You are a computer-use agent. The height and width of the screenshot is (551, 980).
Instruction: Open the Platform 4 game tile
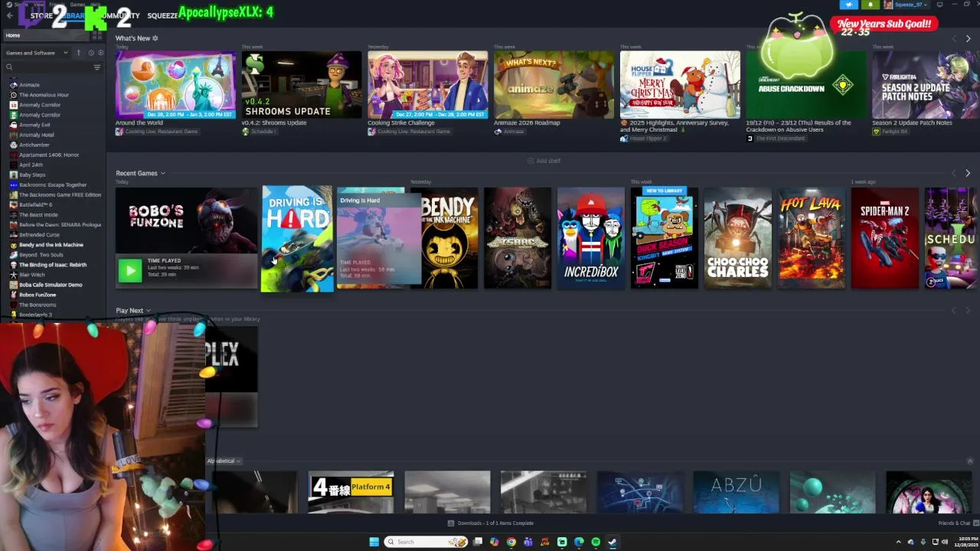(x=351, y=491)
